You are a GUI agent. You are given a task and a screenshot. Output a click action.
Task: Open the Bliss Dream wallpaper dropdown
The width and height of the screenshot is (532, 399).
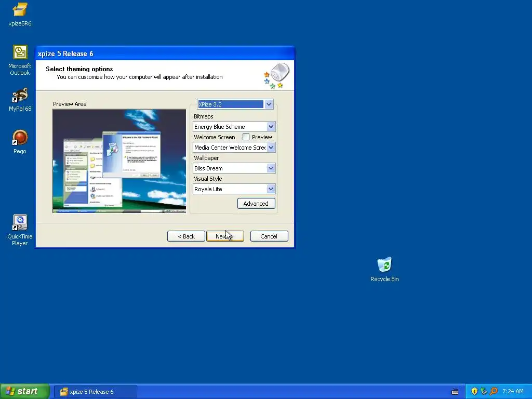pyautogui.click(x=271, y=168)
